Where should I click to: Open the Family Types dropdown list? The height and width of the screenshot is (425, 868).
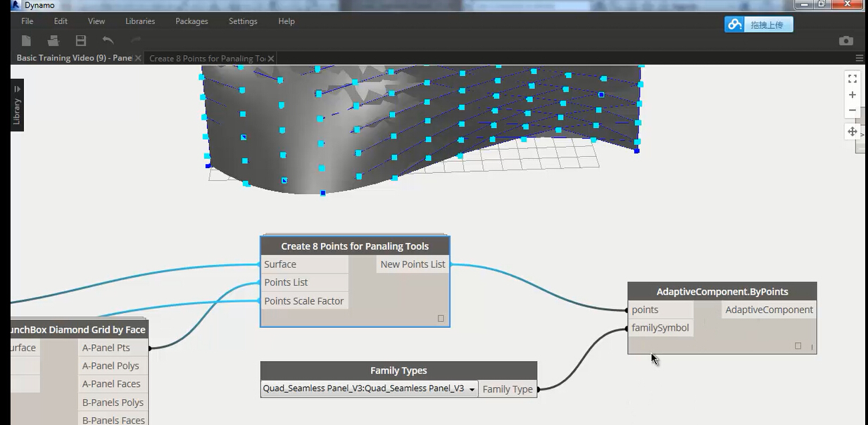[472, 389]
